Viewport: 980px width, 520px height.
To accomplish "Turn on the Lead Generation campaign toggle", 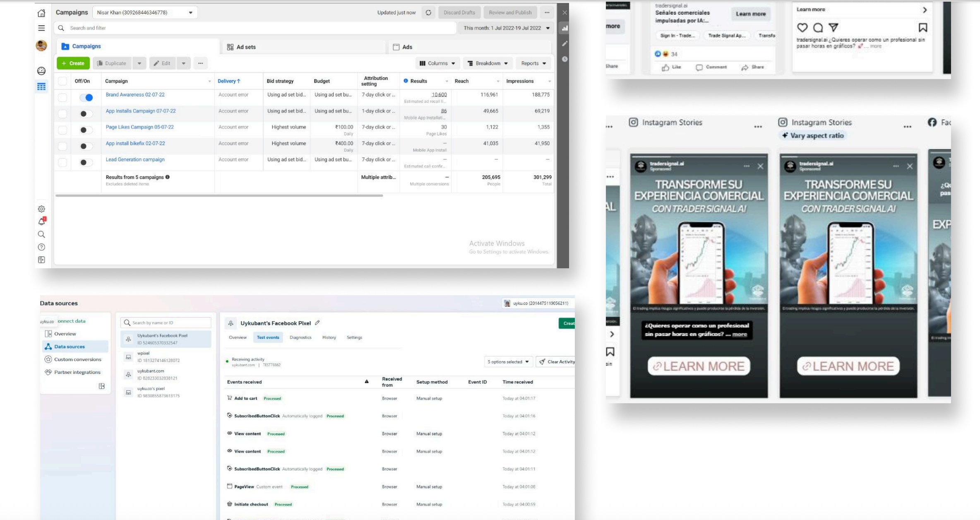I will (86, 162).
